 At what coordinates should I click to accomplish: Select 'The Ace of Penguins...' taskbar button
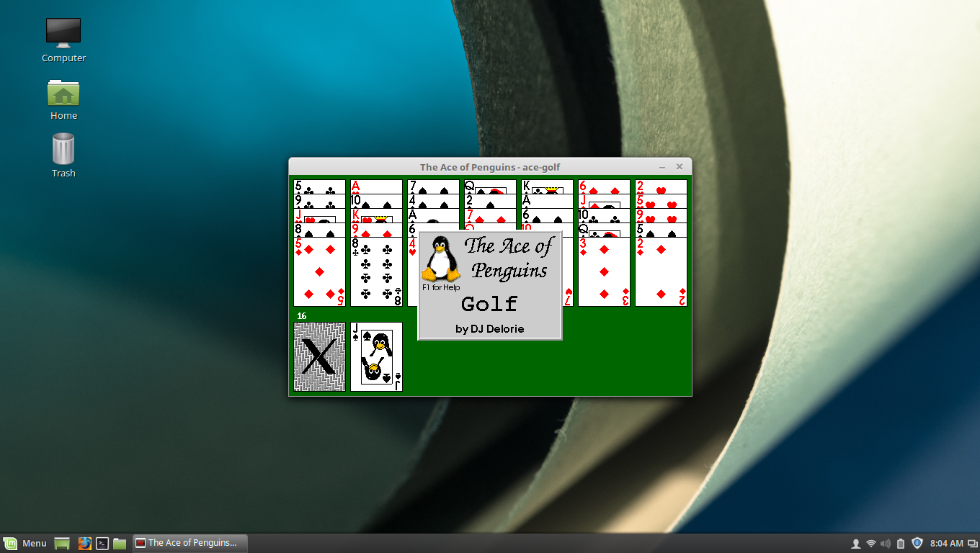(190, 543)
